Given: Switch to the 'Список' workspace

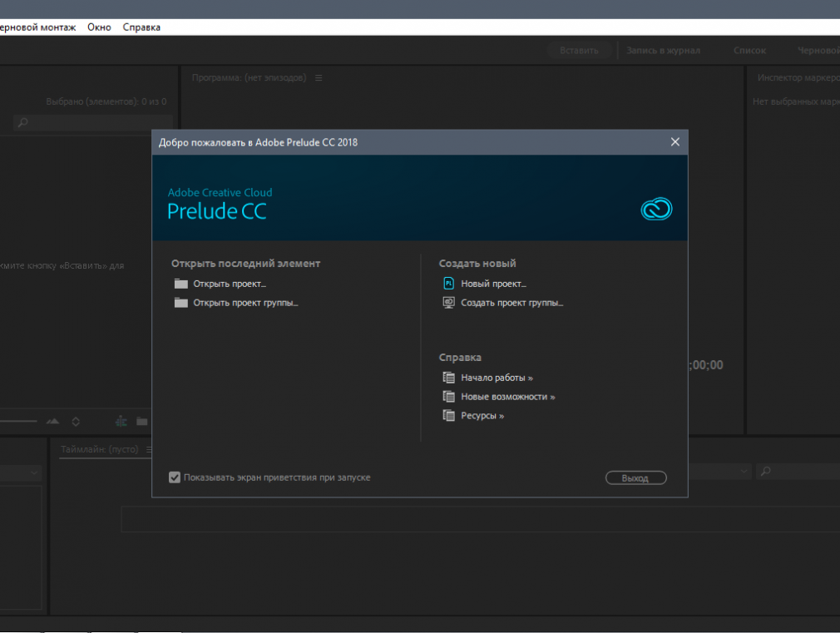Looking at the screenshot, I should coord(749,51).
